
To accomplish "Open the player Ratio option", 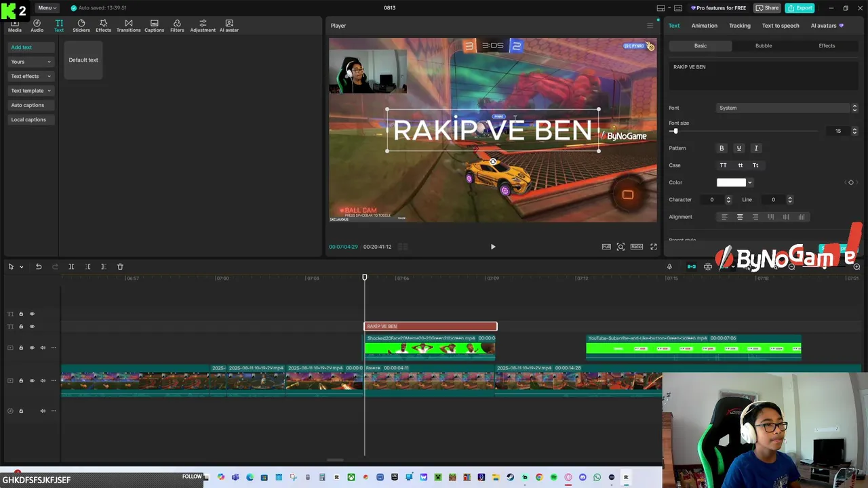I will pos(637,247).
